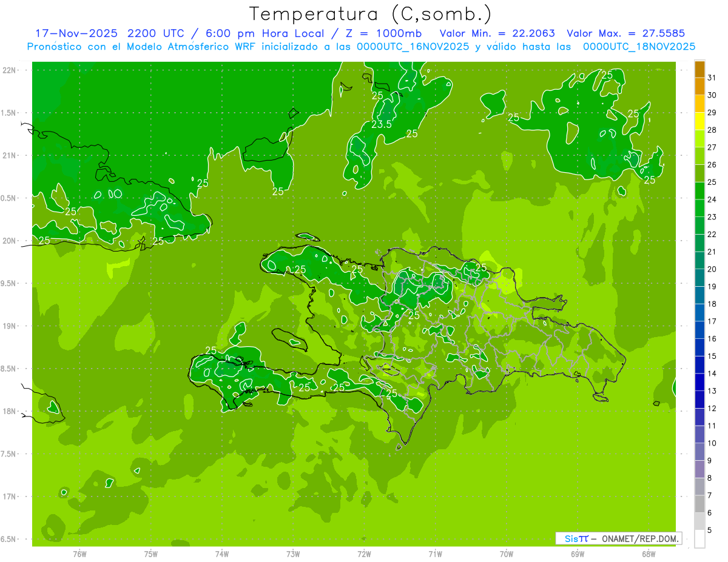Click "Valor Min. = 22.2063" in header
The image size is (728, 562).
click(x=497, y=33)
